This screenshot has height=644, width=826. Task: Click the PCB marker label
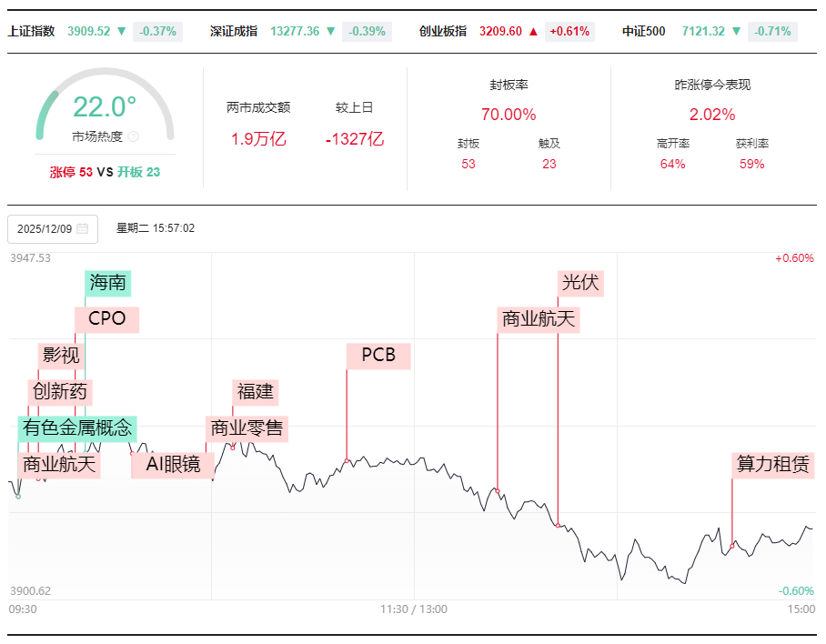click(378, 355)
